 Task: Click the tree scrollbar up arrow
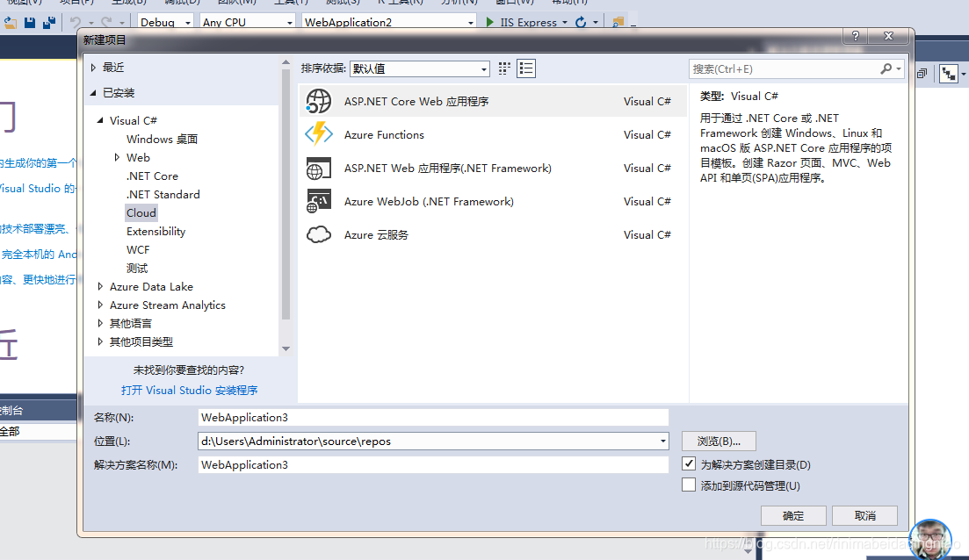click(286, 62)
